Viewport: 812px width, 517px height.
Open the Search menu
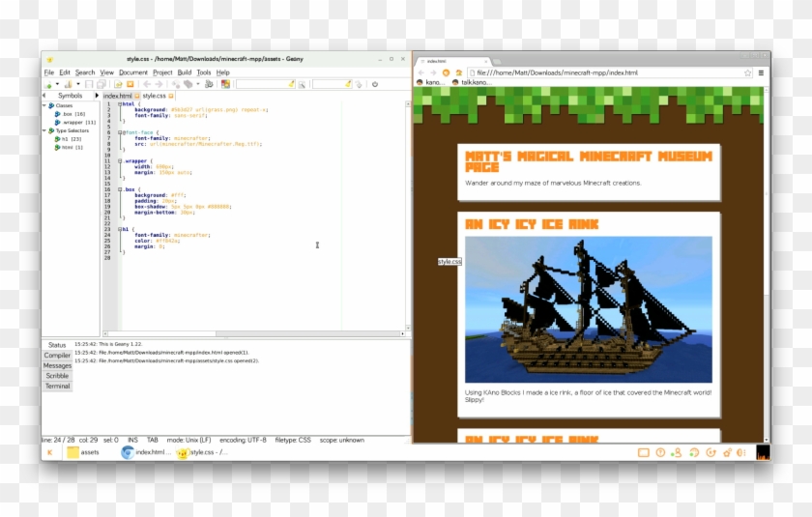pos(85,72)
